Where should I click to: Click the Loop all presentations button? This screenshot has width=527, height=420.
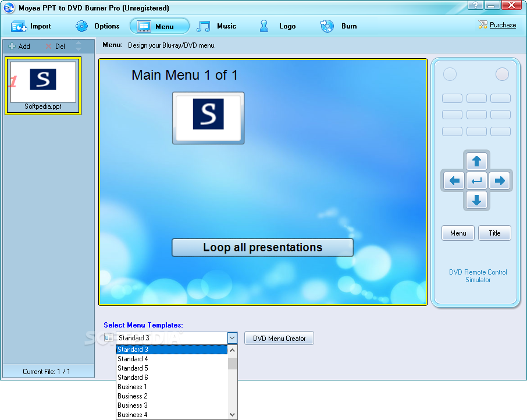click(262, 248)
